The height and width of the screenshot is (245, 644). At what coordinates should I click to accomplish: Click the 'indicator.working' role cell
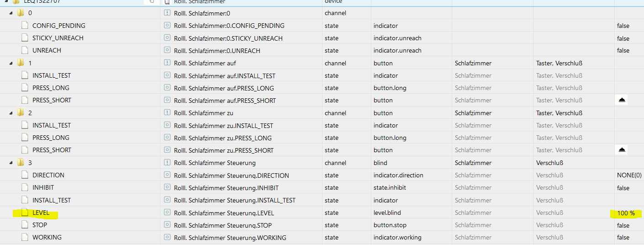pos(397,237)
